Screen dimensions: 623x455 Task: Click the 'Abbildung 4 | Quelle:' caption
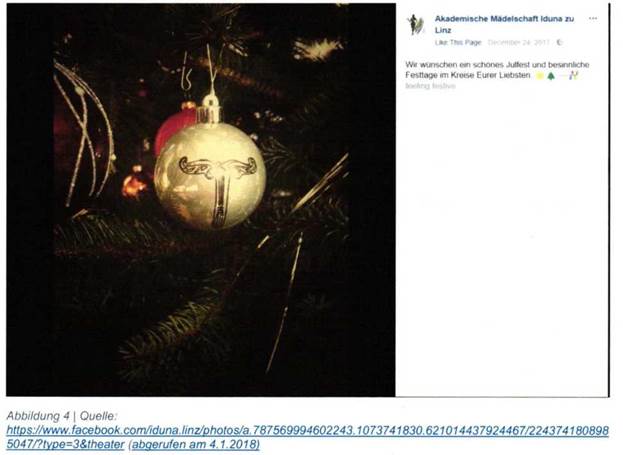[62, 416]
